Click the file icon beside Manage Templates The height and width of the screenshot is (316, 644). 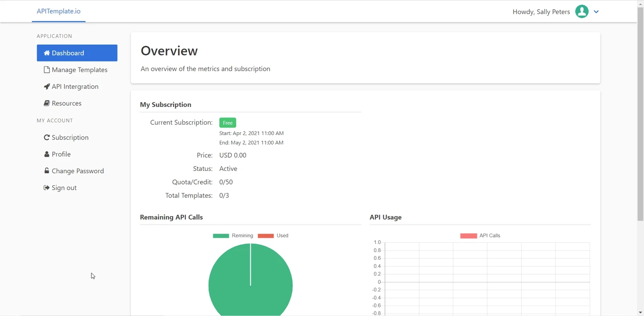pos(47,70)
